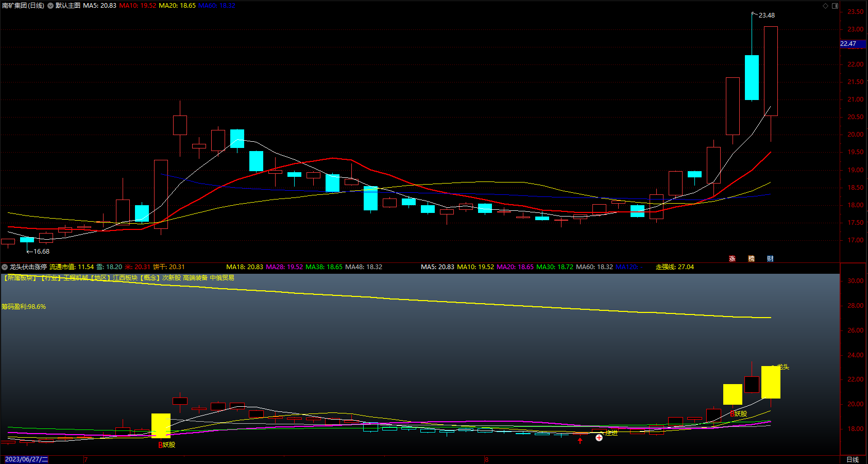The width and height of the screenshot is (868, 464).
Task: Click the magenta MA28: 19.52 label
Action: 284,267
